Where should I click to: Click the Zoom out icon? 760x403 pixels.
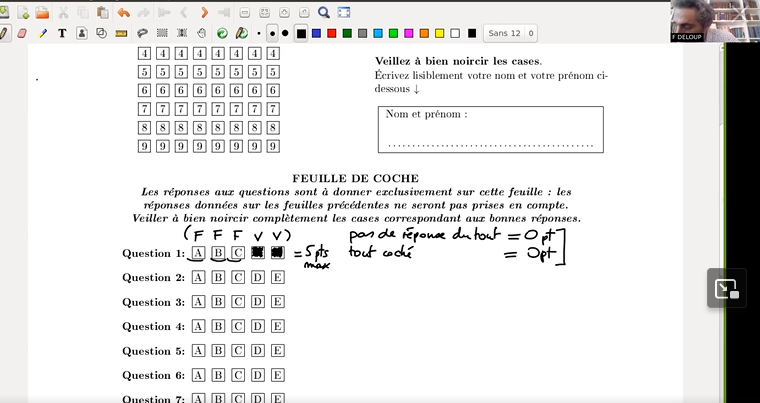tap(245, 12)
